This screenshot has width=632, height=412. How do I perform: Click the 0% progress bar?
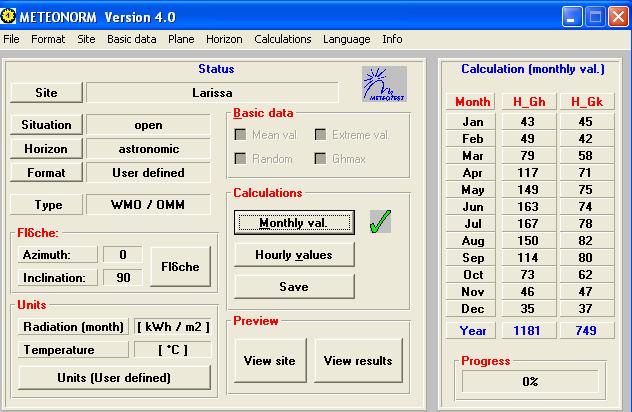point(530,381)
